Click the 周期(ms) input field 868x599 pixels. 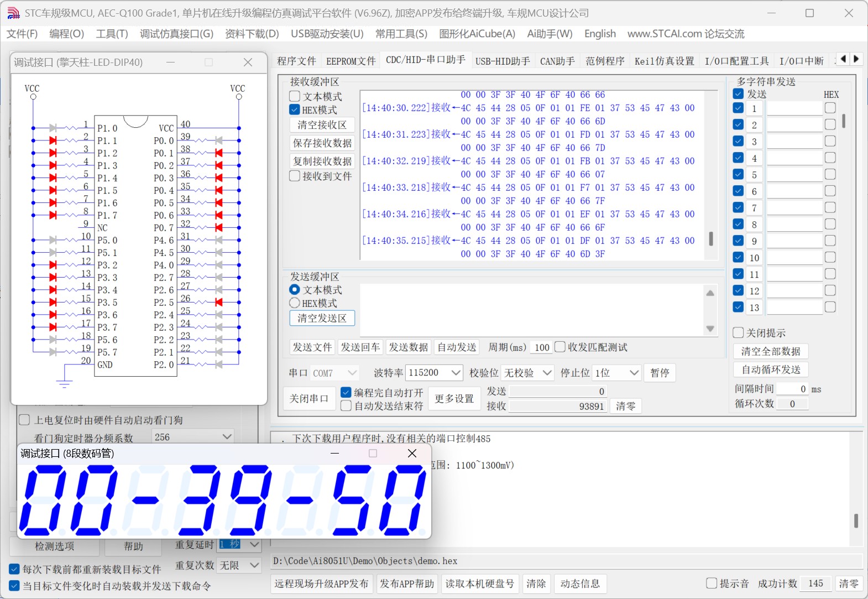[x=541, y=347]
